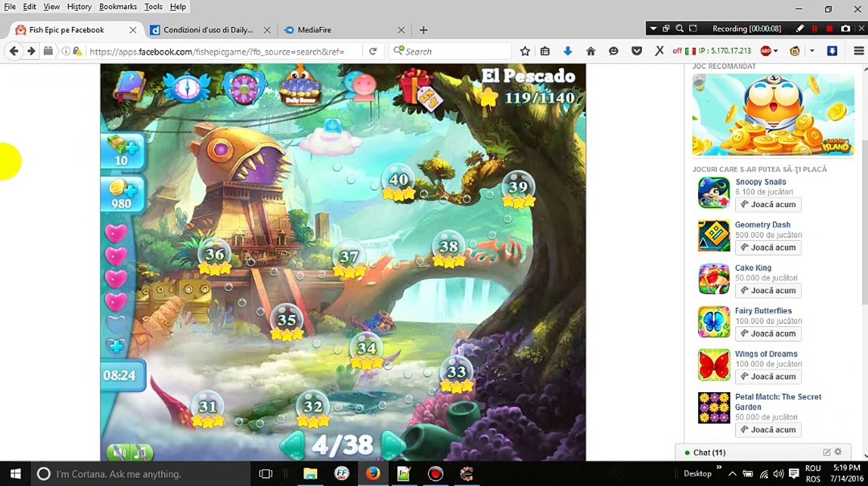Click the 119/1140 star counter
Image resolution: width=868 pixels, height=486 pixels.
tap(528, 98)
